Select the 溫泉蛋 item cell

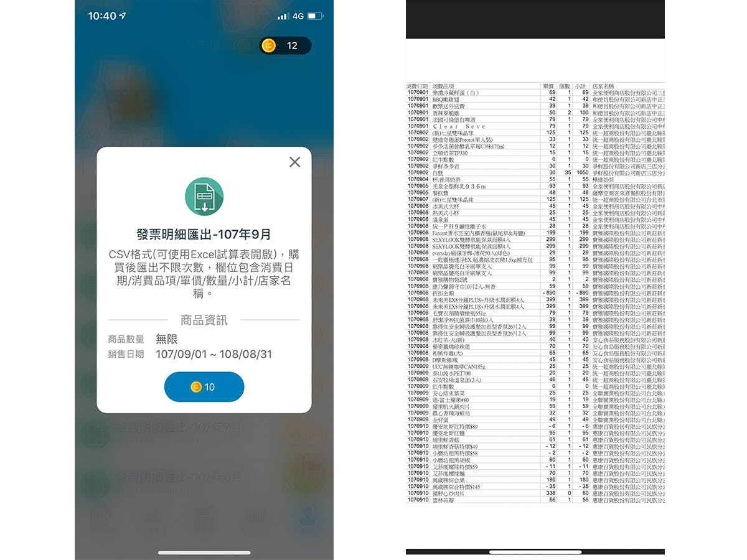point(442,220)
